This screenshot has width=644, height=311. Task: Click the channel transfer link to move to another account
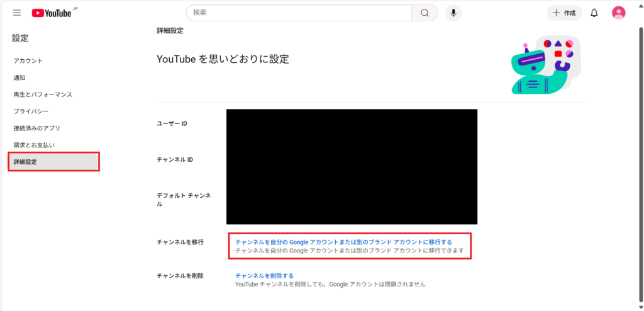point(344,242)
